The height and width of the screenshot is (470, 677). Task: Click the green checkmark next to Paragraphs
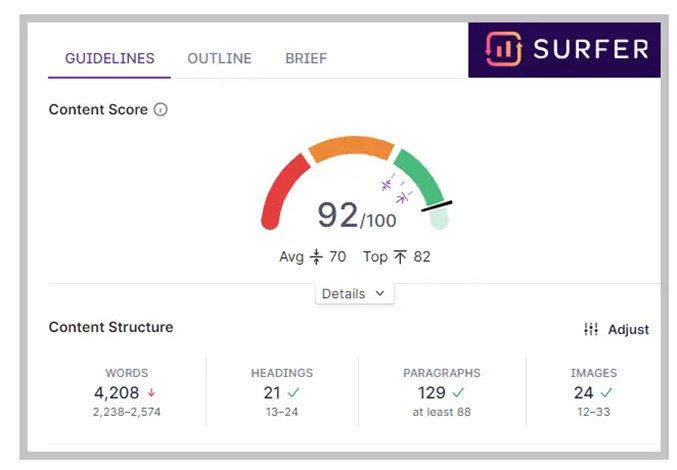click(x=458, y=393)
